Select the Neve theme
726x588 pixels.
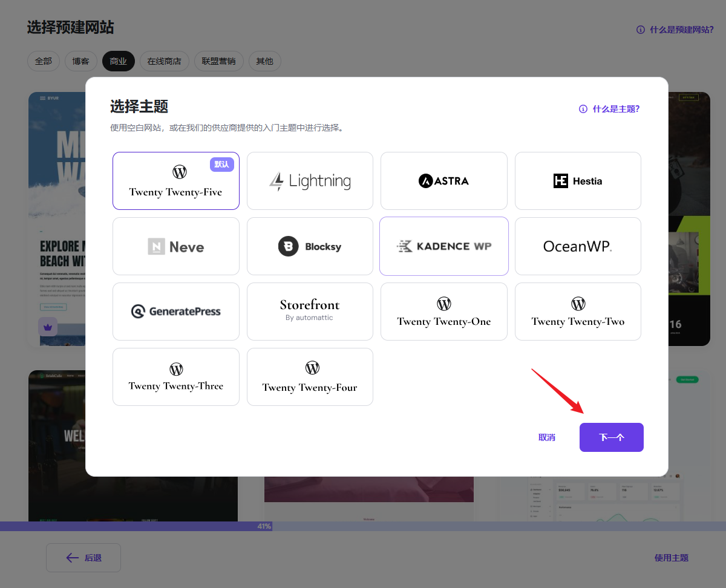(x=175, y=247)
